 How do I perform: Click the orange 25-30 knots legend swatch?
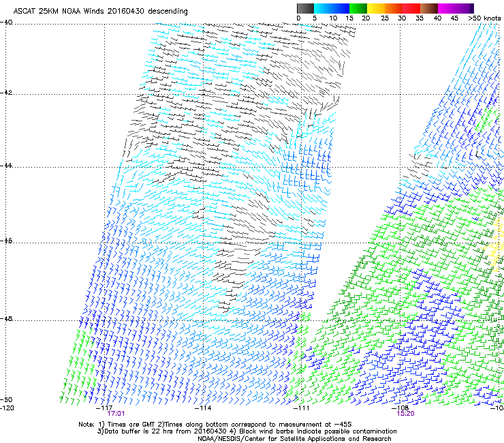394,8
